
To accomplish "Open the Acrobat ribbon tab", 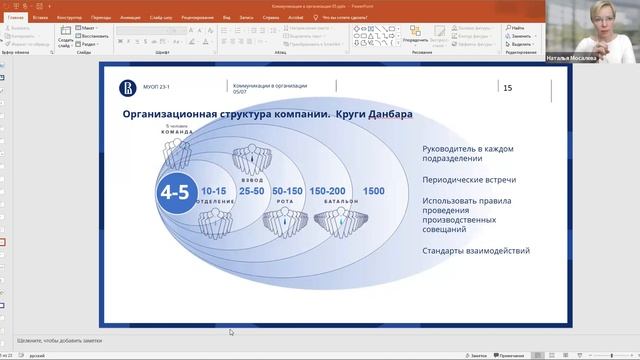I will coord(296,18).
